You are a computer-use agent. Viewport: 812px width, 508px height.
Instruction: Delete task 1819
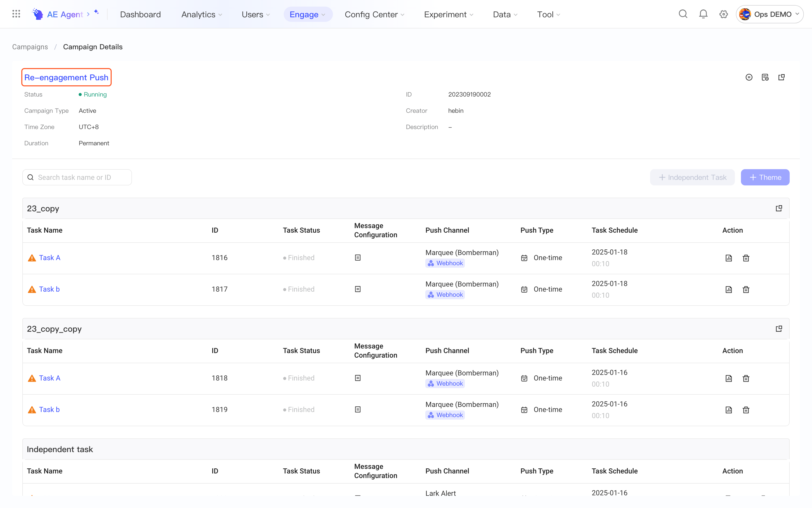(746, 410)
